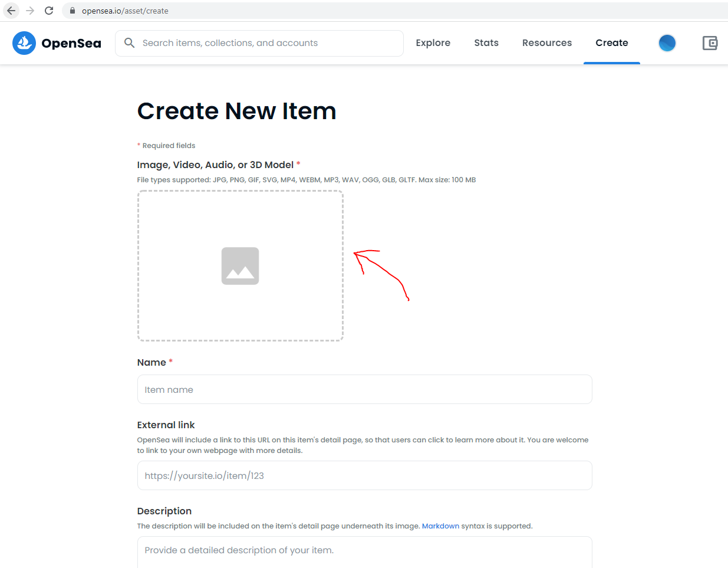Click the OpenSea wordmark text
728x568 pixels.
point(71,43)
